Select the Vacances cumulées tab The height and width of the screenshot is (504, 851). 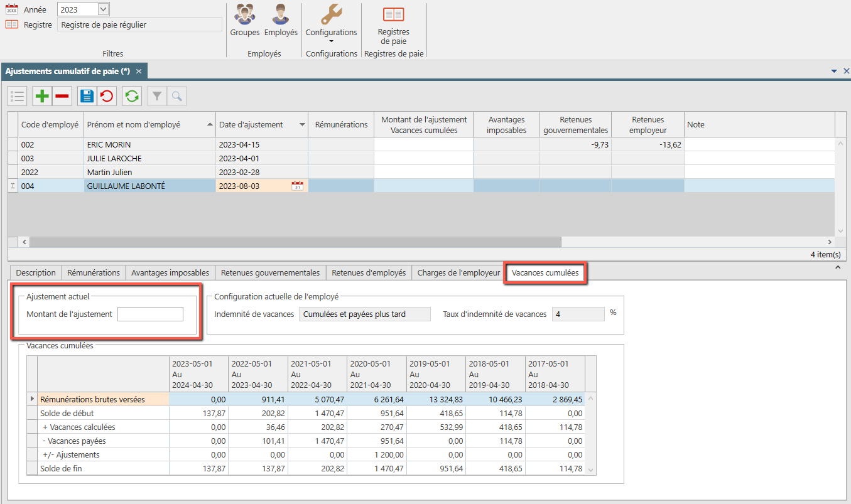point(545,273)
